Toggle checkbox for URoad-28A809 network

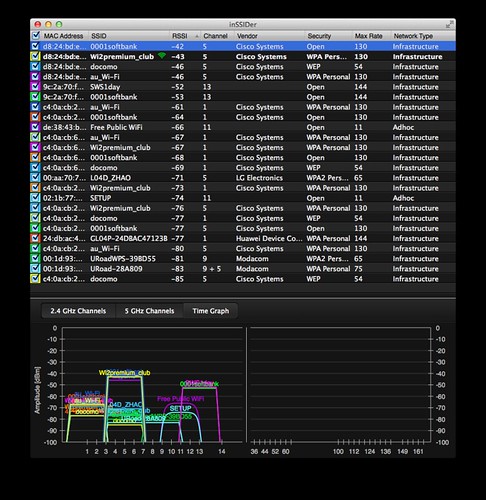point(35,269)
